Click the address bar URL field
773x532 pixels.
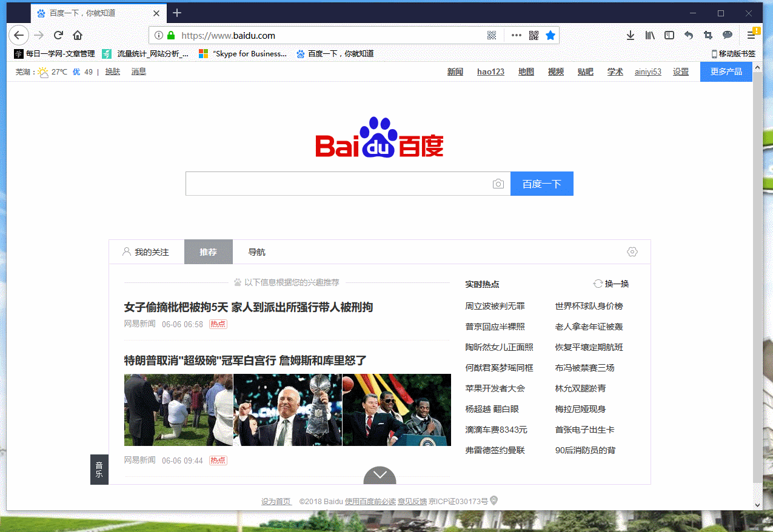(330, 36)
